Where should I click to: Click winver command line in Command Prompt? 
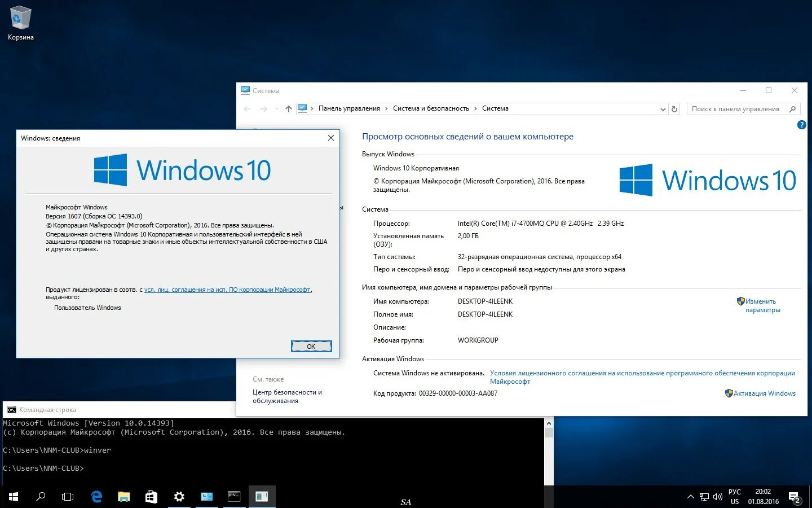pyautogui.click(x=57, y=450)
